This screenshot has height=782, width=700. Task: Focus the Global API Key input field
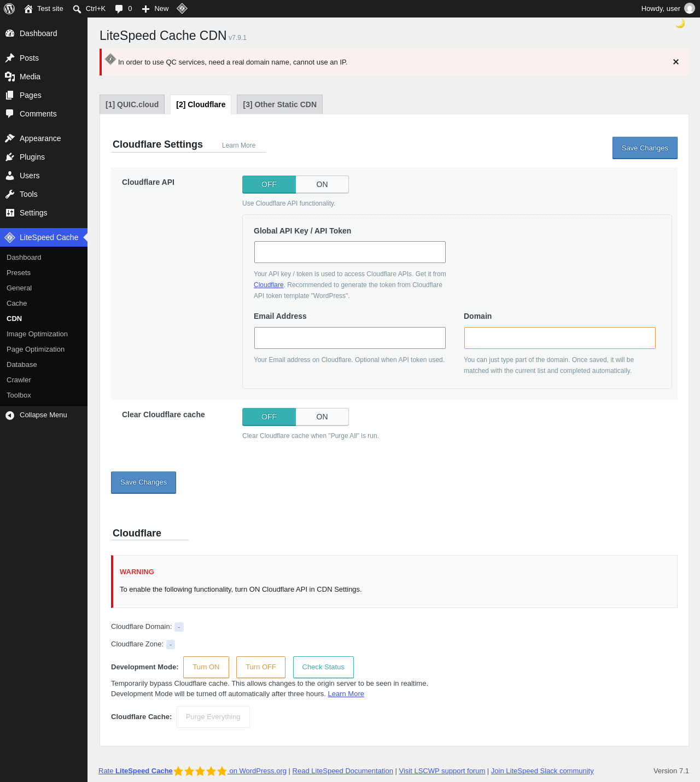point(350,252)
